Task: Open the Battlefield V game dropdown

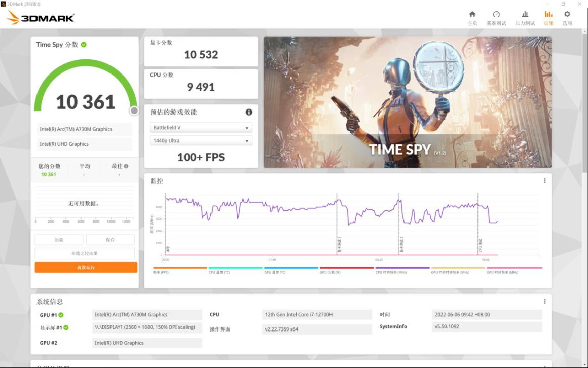Action: point(201,127)
